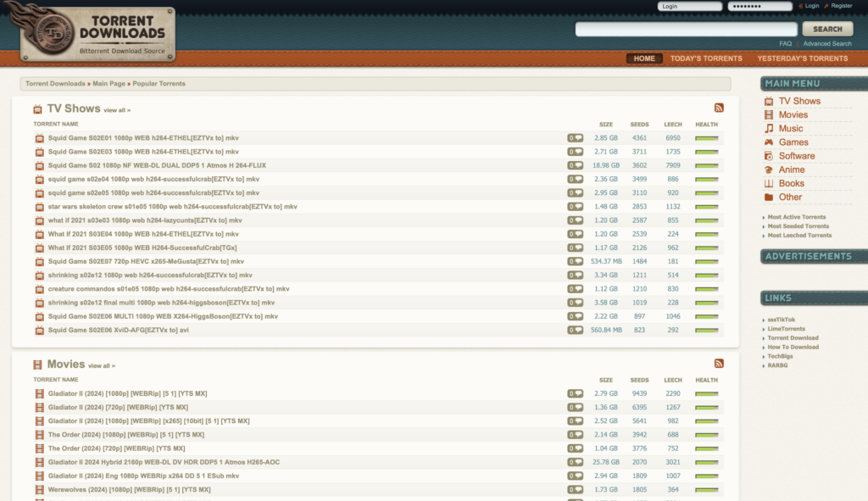Screen dimensions: 868x501
Task: Click comment bubble for The Order 1080p row
Action: point(575,435)
